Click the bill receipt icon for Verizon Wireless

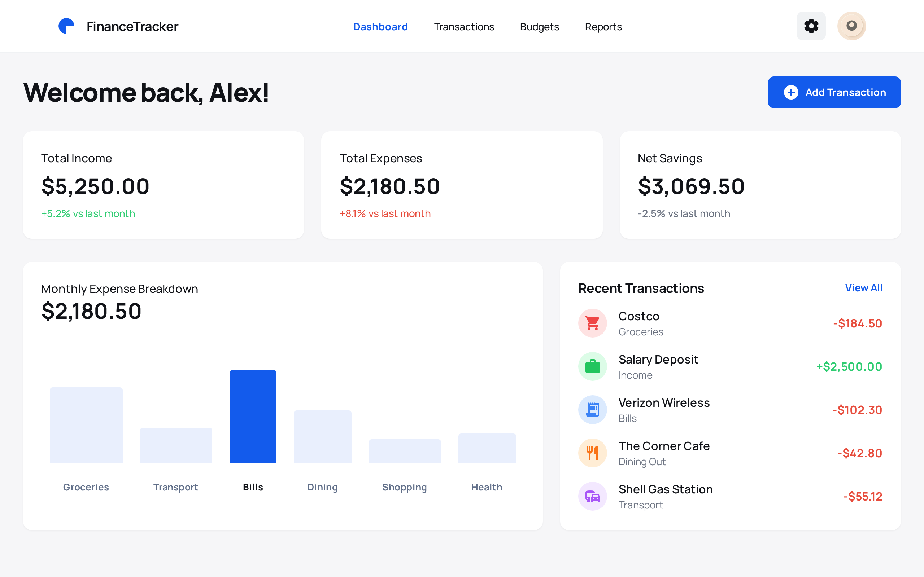[x=592, y=409]
